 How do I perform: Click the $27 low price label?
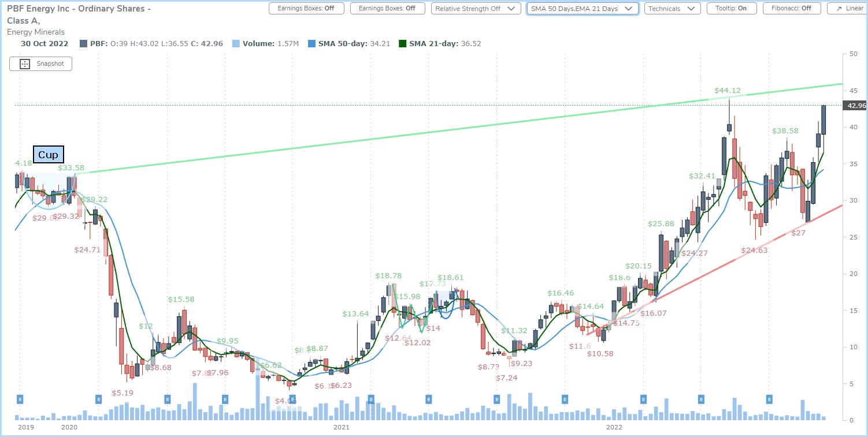click(798, 233)
